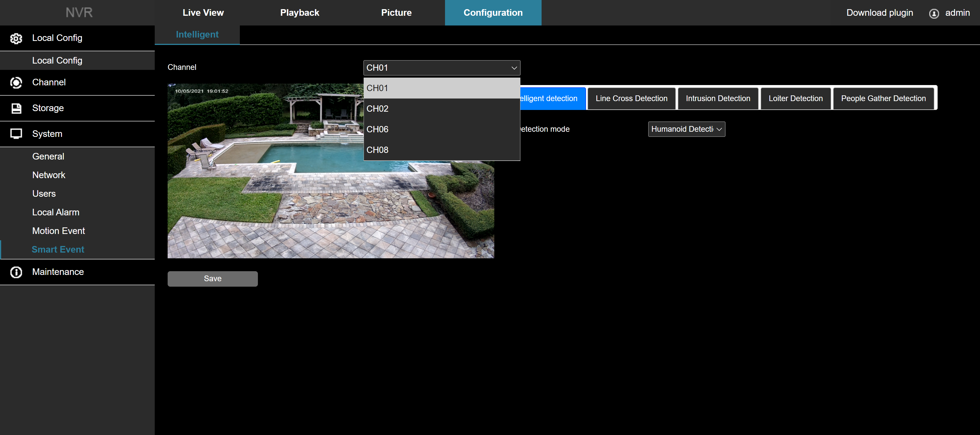Select Motion Event in the sidebar
980x435 pixels.
point(58,231)
